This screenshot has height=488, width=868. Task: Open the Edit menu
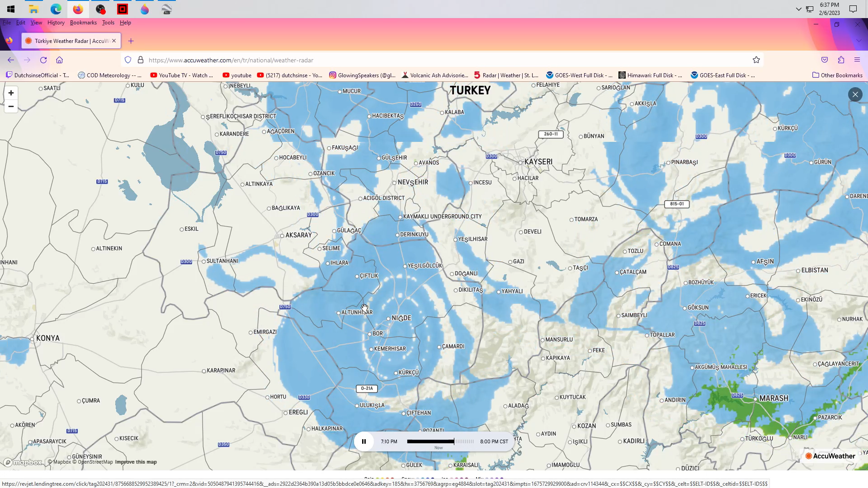(21, 23)
